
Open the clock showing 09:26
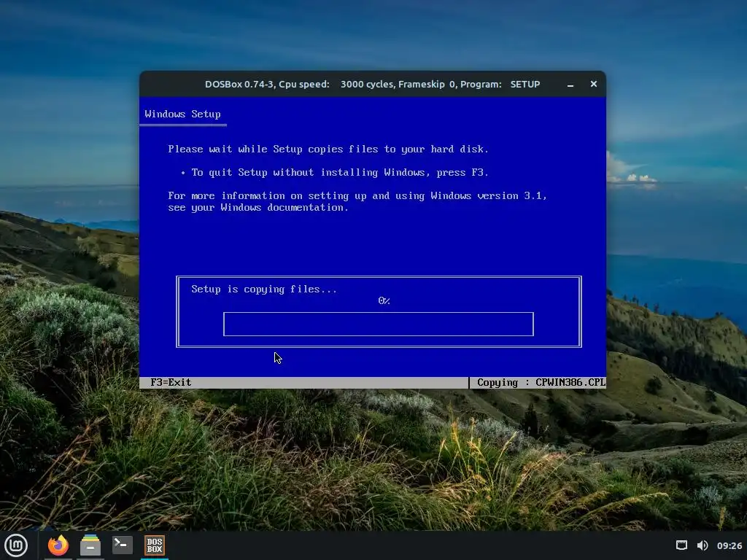pos(729,545)
